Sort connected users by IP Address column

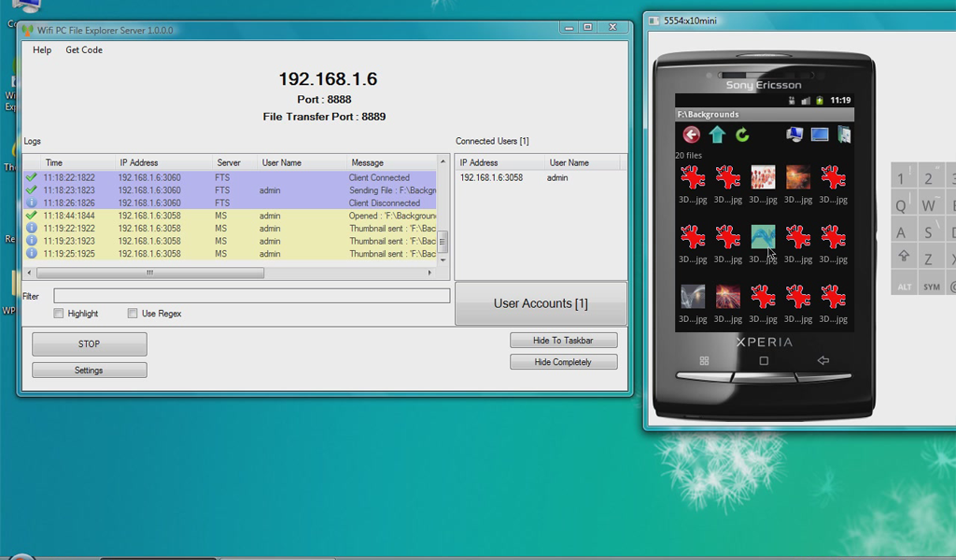tap(481, 161)
